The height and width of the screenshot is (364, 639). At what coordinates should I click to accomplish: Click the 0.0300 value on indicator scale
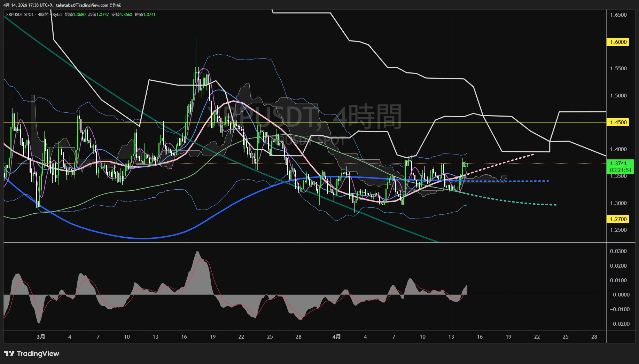point(618,251)
